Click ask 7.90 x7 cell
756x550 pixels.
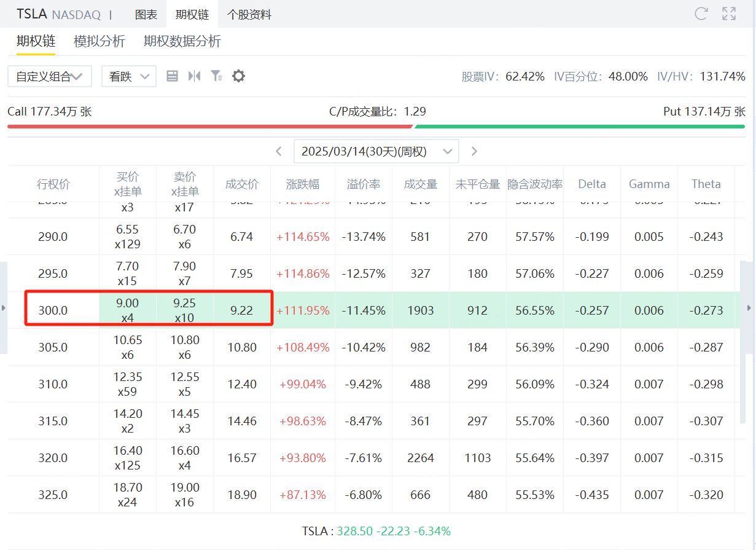(x=185, y=273)
